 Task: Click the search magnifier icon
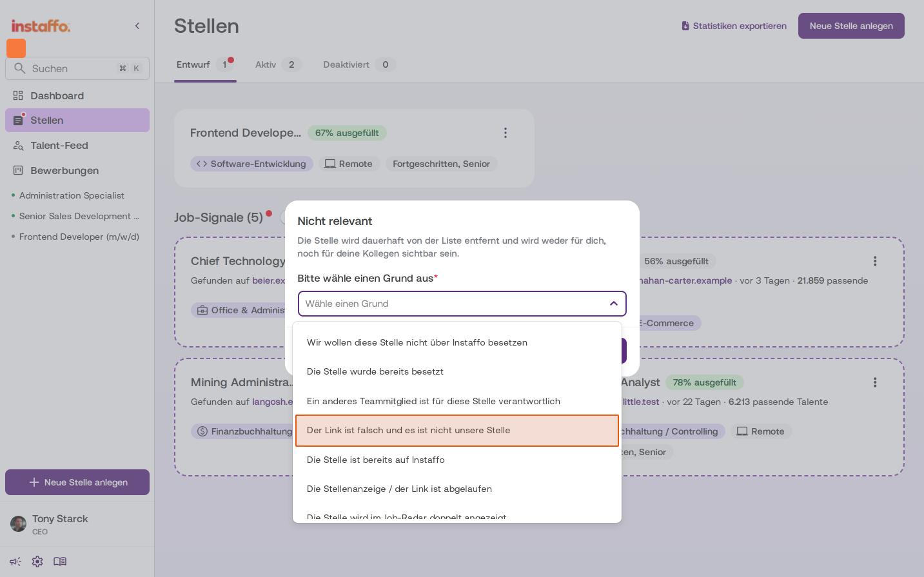19,68
